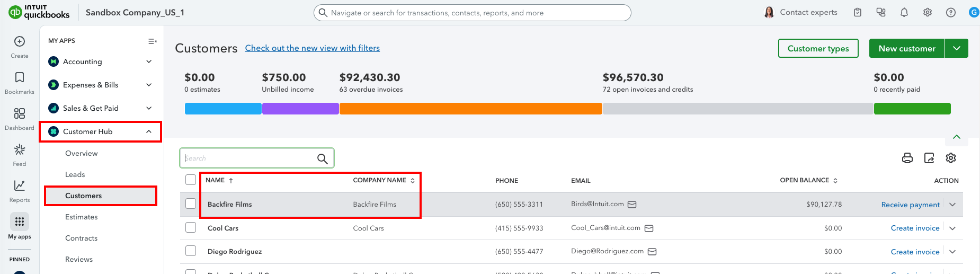
Task: Click Receive payment for Backfire Films
Action: [x=910, y=205]
